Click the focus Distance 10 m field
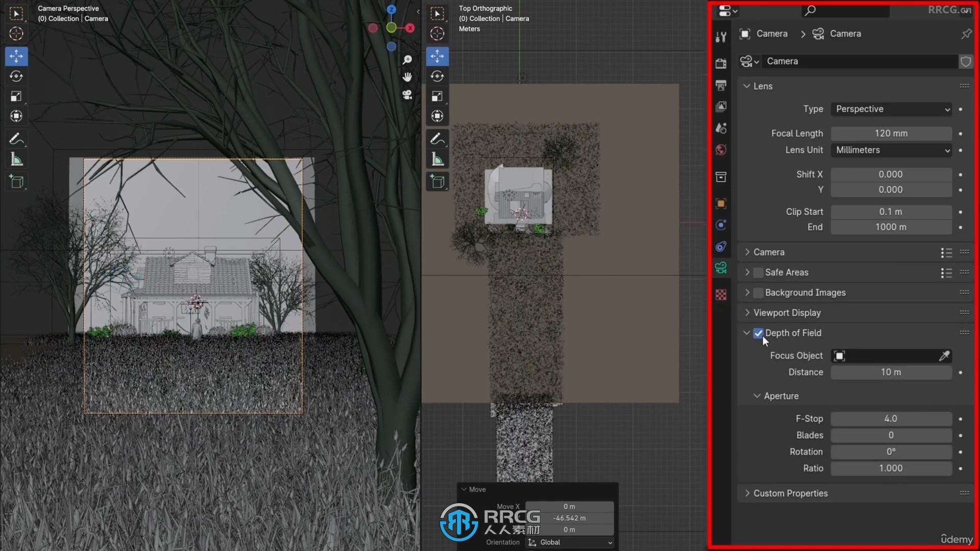This screenshot has height=551, width=980. [x=891, y=372]
